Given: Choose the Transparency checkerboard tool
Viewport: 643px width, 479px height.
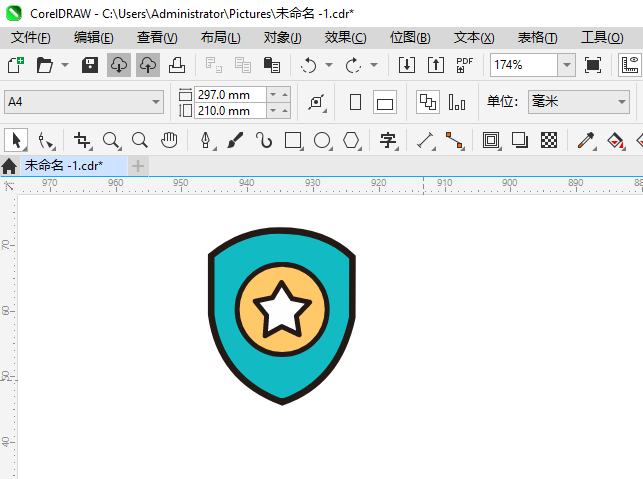Looking at the screenshot, I should click(x=549, y=140).
